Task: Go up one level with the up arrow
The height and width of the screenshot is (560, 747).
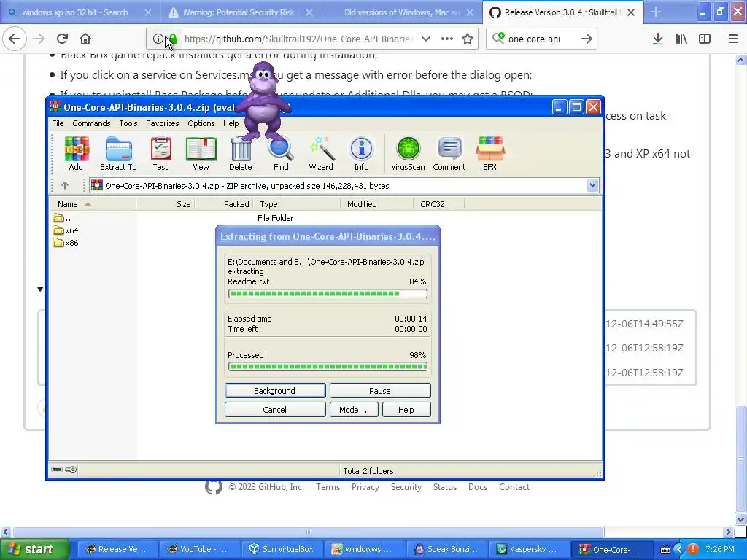Action: click(x=65, y=186)
